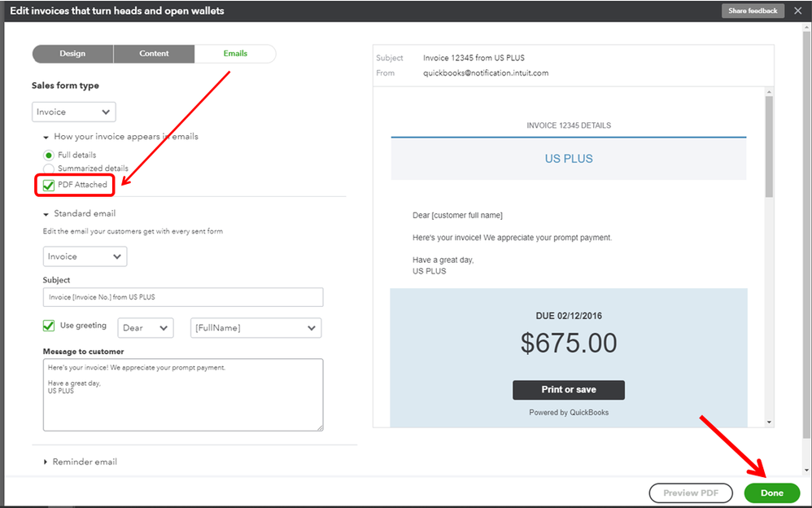This screenshot has width=812, height=508.
Task: Collapse the Standard email section
Action: pos(45,213)
